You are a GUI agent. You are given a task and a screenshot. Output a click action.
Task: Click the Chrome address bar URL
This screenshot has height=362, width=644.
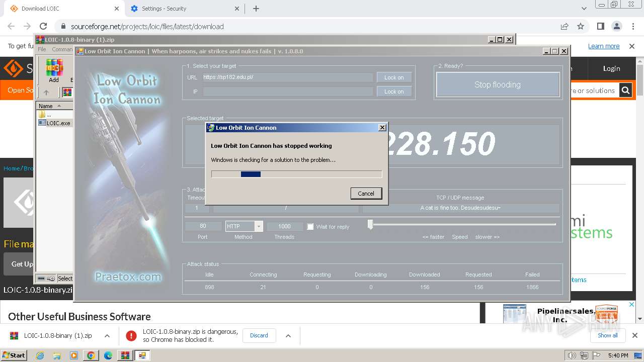point(147,27)
